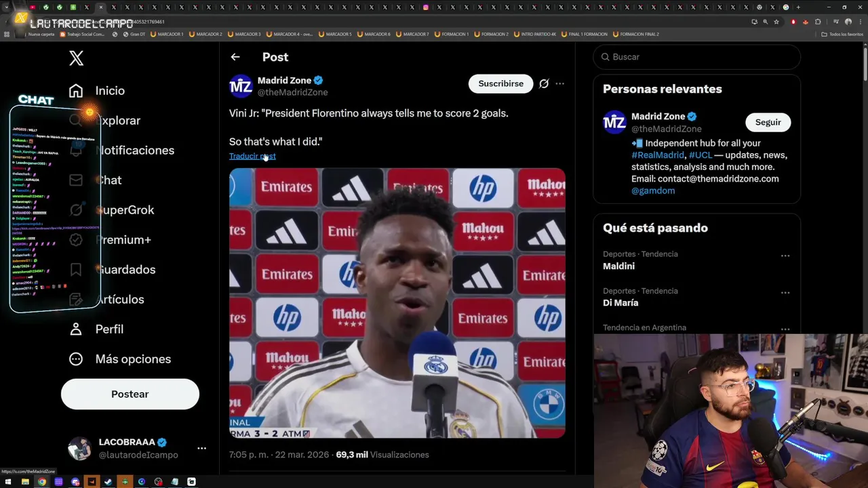Open the FORMACION 1 bookmark
This screenshot has width=868, height=488.
[x=452, y=34]
